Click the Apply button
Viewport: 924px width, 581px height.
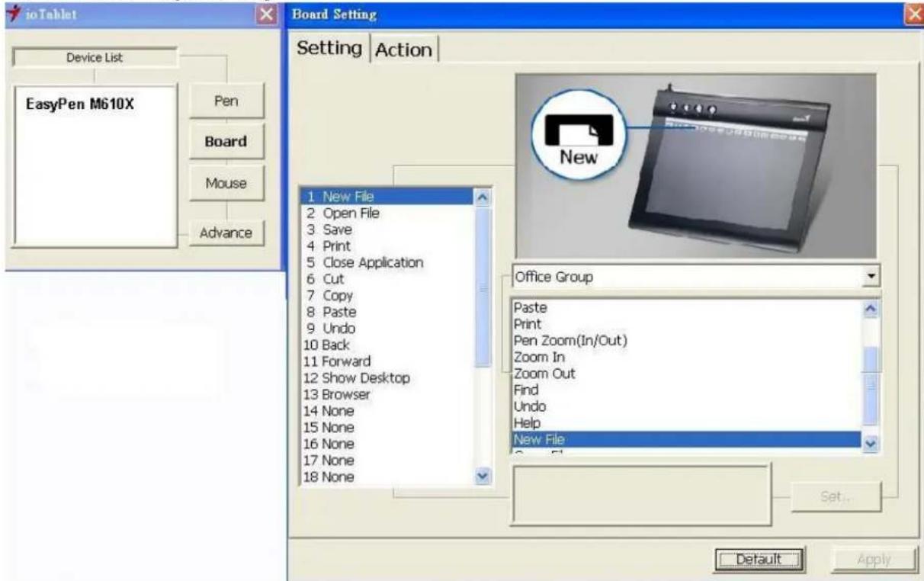tap(874, 560)
